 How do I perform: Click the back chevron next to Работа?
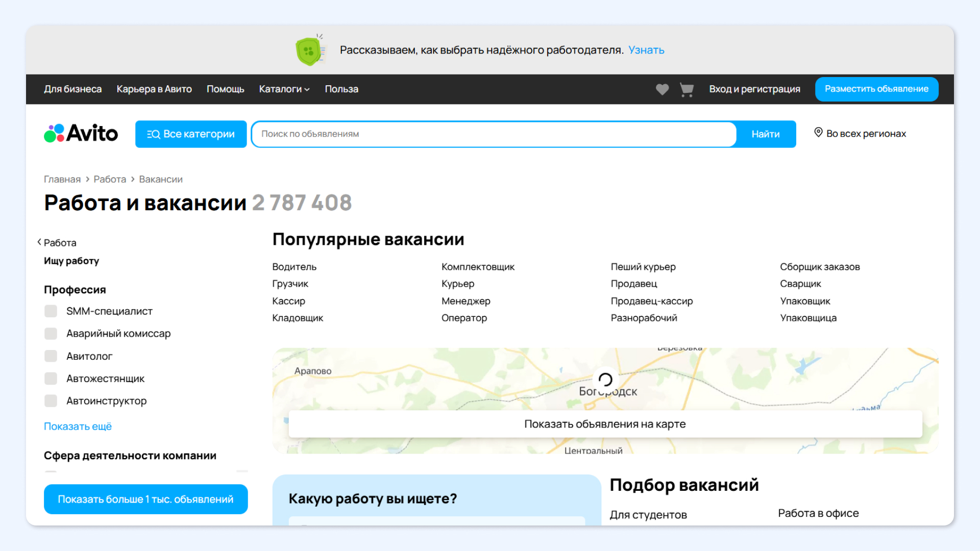[x=39, y=242]
